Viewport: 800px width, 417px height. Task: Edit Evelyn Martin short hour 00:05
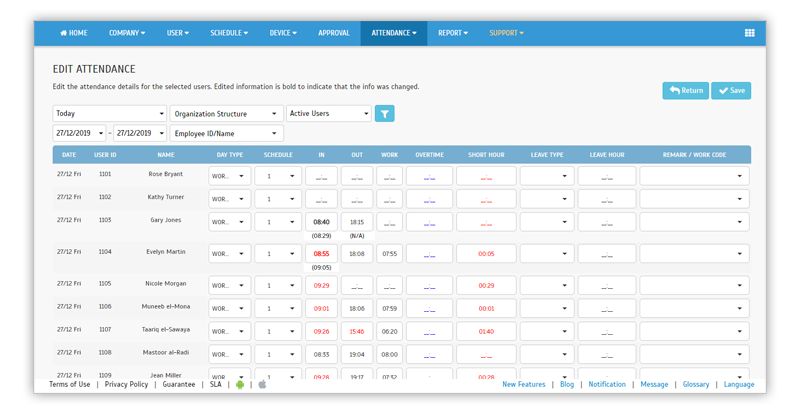pyautogui.click(x=486, y=254)
